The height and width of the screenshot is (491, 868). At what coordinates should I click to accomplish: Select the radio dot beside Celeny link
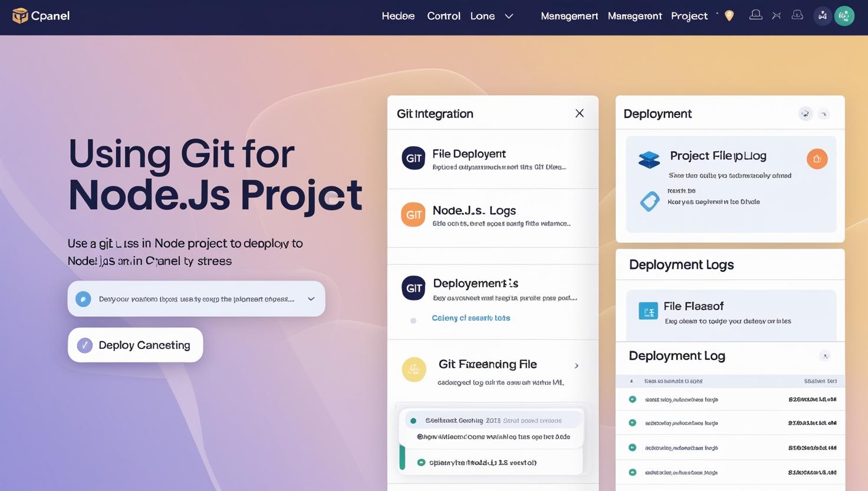coord(413,320)
